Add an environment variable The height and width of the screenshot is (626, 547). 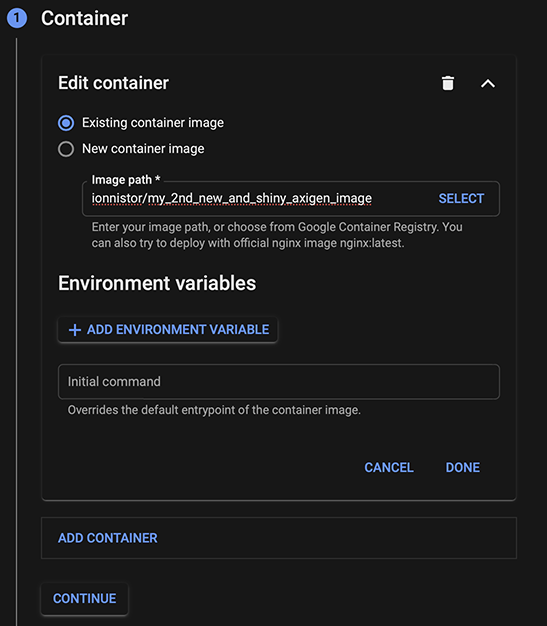168,330
